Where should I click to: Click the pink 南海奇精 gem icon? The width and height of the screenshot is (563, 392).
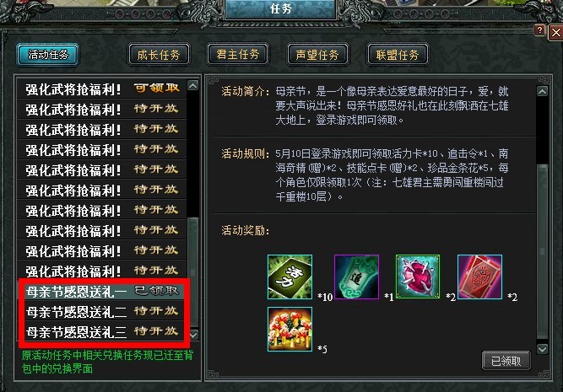(418, 277)
